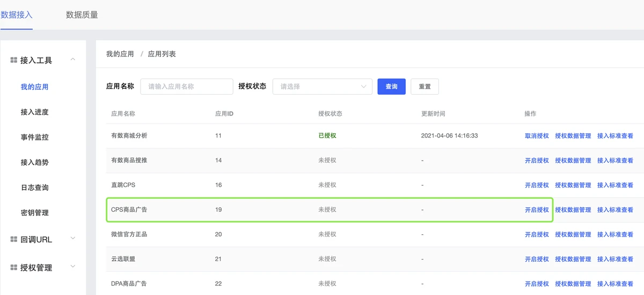
Task: Expand the 授权管理 sidebar section
Action: (73, 267)
